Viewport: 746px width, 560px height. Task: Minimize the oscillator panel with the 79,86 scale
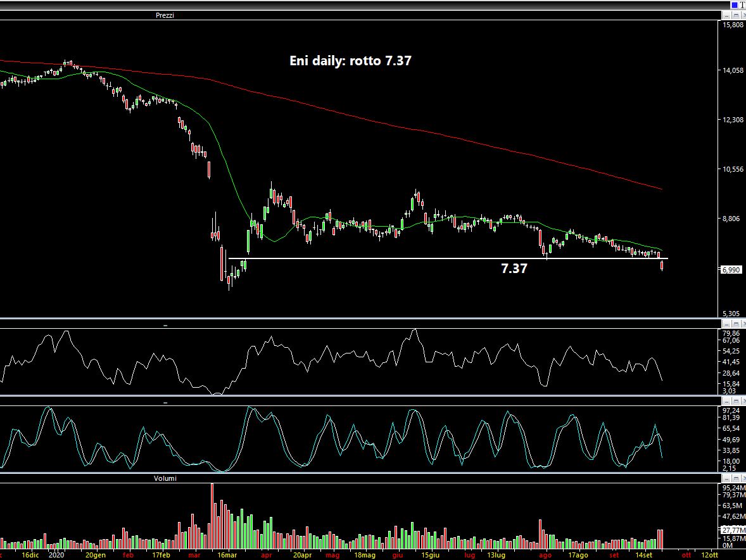tap(726, 324)
